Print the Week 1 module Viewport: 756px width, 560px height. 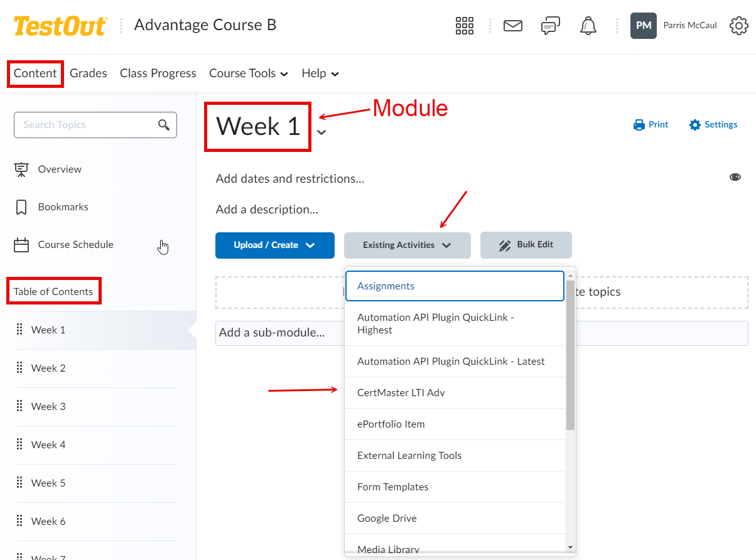click(x=651, y=124)
